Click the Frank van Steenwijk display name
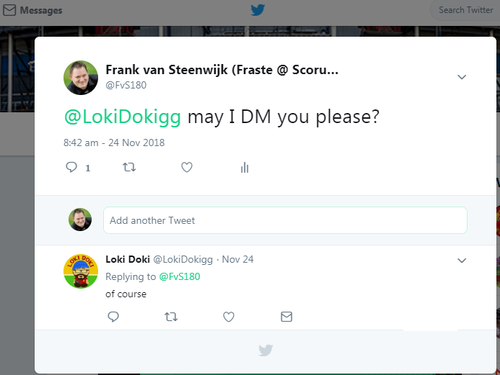 (222, 70)
